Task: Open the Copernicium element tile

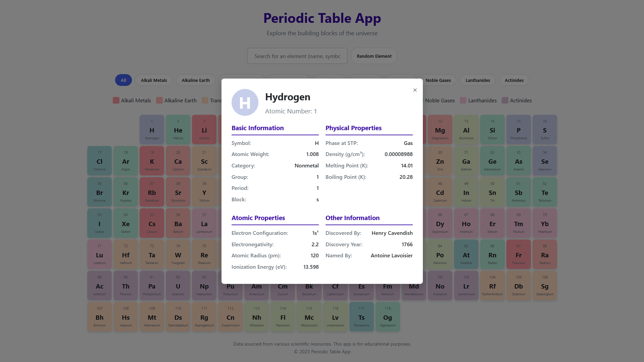Action: click(231, 317)
